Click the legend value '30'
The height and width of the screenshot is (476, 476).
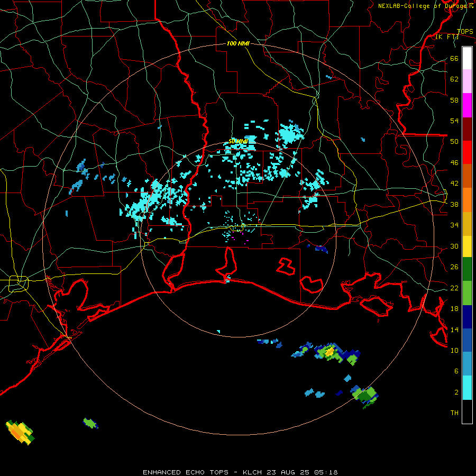tap(454, 246)
